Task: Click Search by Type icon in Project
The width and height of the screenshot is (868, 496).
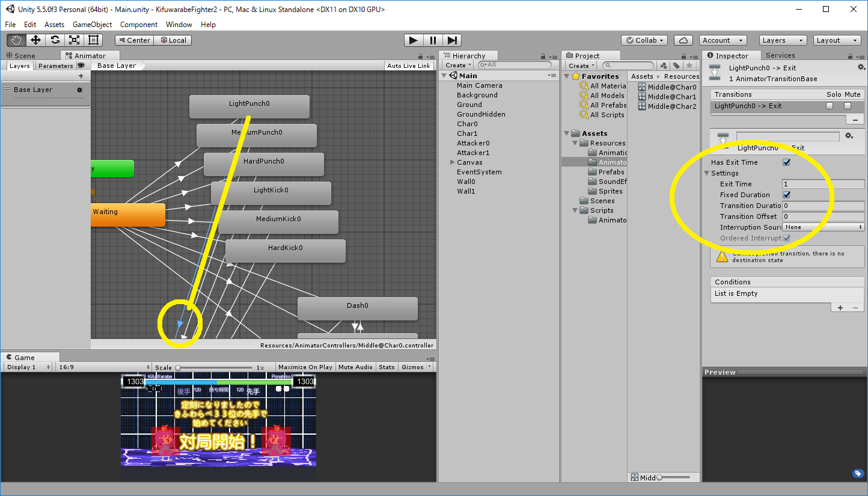Action: click(x=663, y=66)
